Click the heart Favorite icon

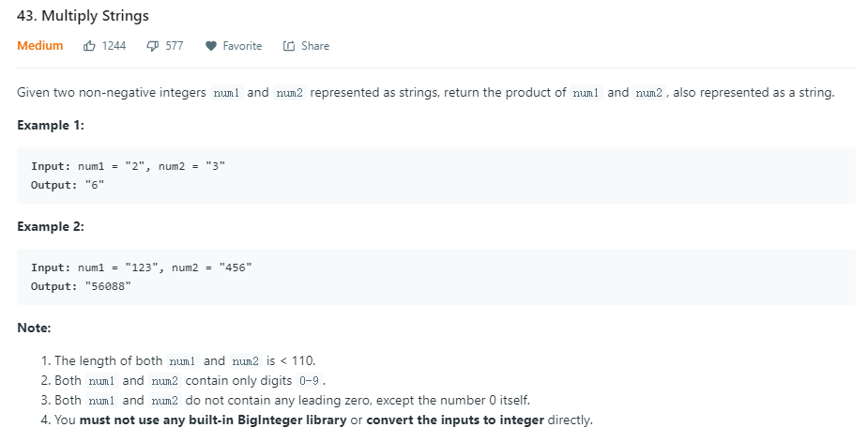[x=210, y=46]
